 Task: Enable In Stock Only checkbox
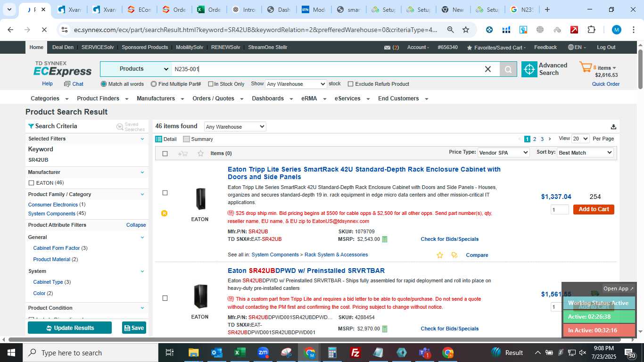point(211,84)
